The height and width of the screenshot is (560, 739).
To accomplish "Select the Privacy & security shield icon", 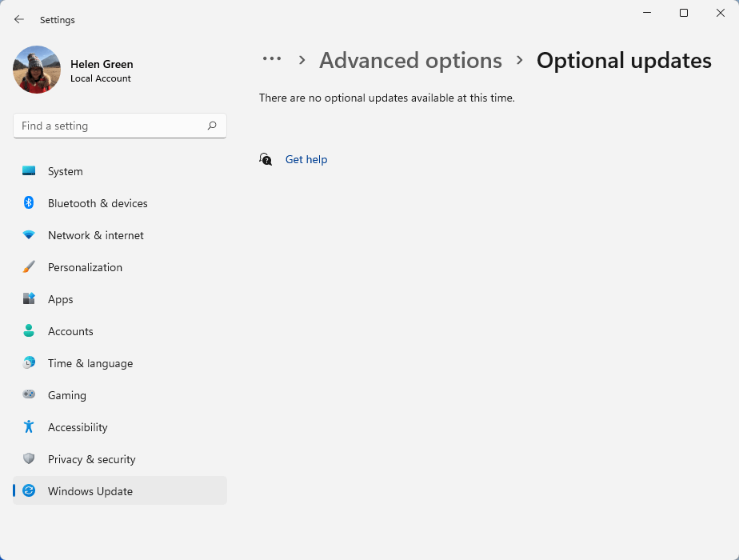I will (x=29, y=459).
